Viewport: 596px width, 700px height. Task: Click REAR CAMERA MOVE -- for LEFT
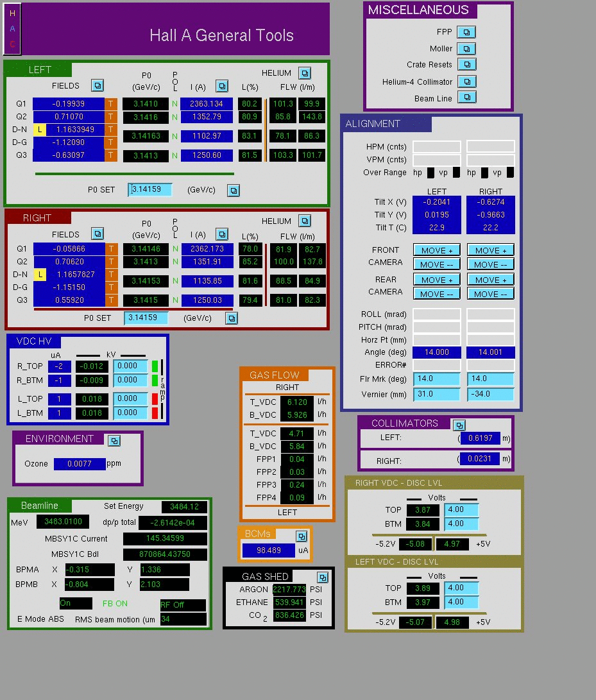[x=437, y=294]
